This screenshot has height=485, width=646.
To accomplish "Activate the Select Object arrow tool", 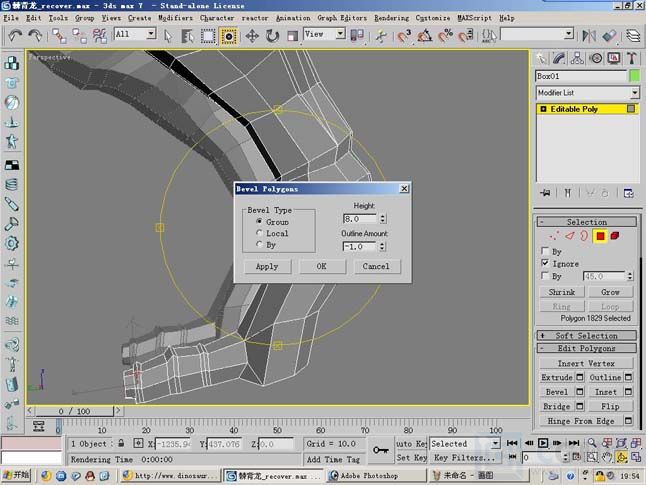I will [168, 36].
